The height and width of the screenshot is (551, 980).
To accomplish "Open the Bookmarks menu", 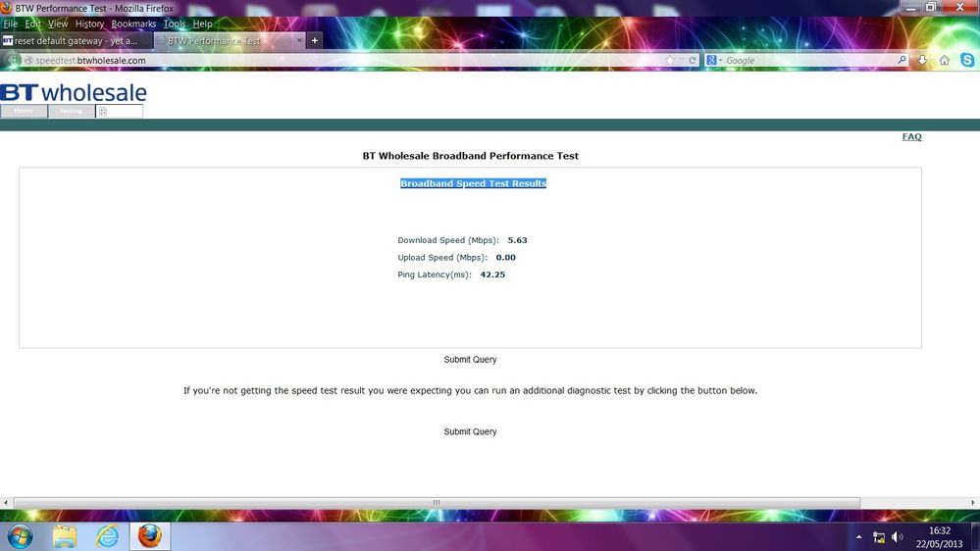I will point(133,24).
